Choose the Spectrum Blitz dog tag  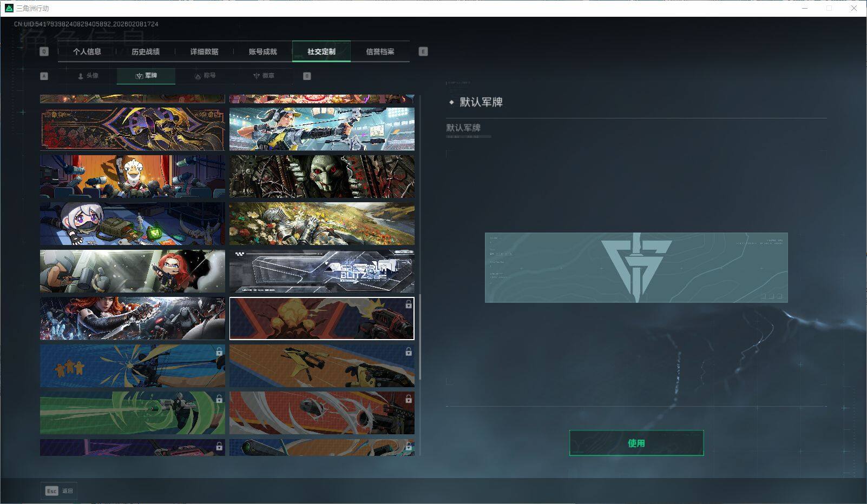[322, 271]
